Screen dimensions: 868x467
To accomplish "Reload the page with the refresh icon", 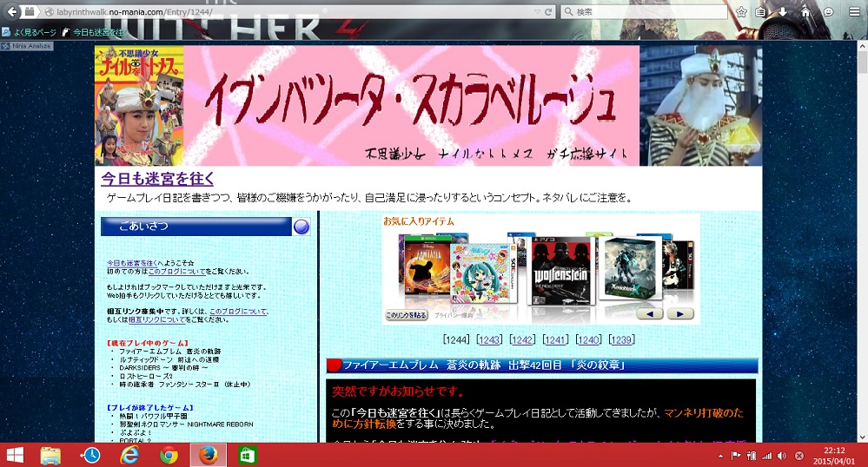I will tap(548, 11).
